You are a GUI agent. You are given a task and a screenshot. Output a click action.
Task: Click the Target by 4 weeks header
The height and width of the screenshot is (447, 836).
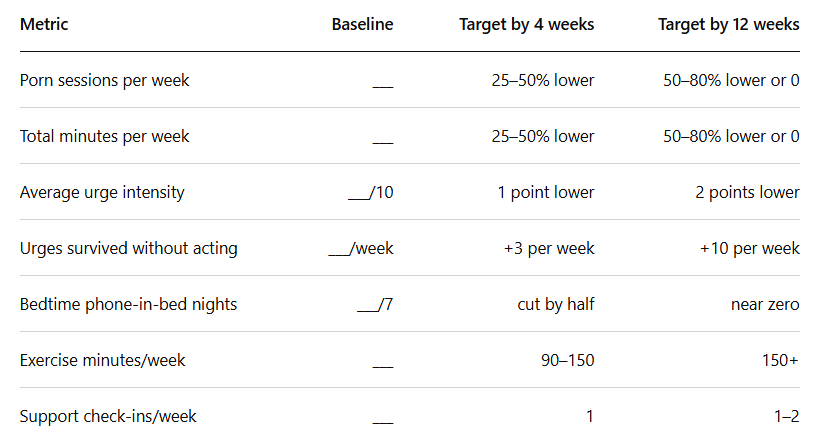[x=527, y=25]
